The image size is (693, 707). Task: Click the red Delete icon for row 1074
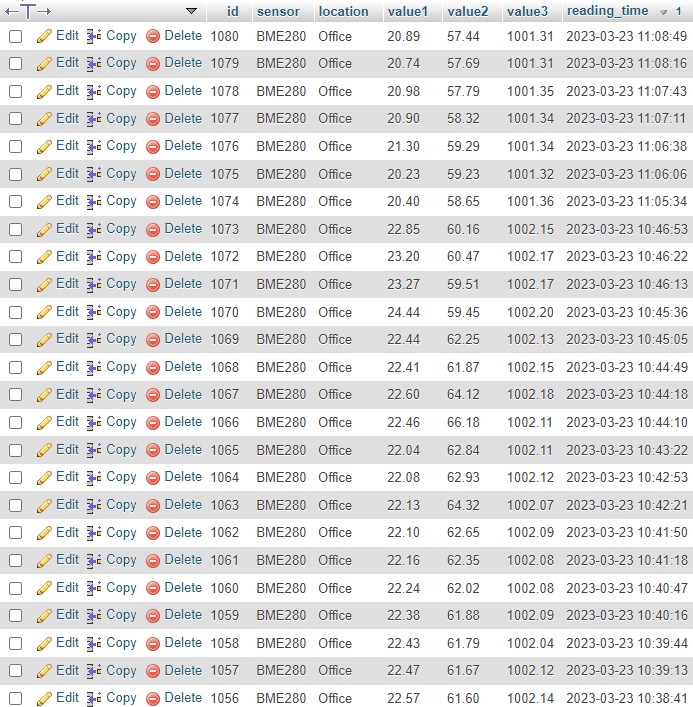coord(153,201)
